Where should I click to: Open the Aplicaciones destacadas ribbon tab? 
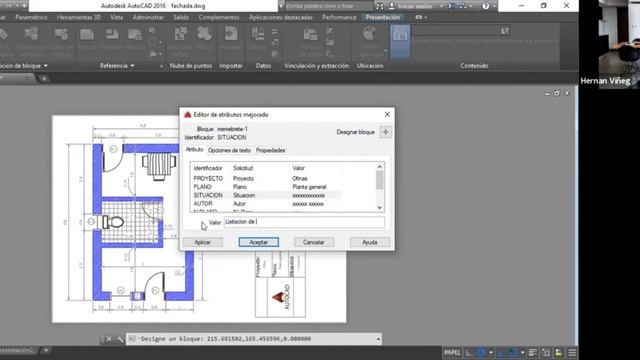[x=281, y=17]
